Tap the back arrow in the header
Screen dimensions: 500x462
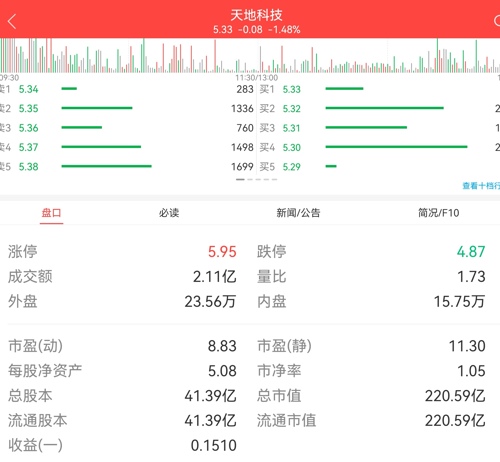point(12,22)
